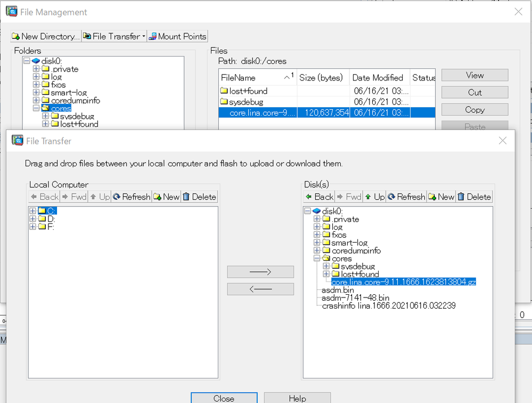This screenshot has height=403, width=532.
Task: Collapse disk0: in the Disk(s) tree
Action: pos(307,211)
